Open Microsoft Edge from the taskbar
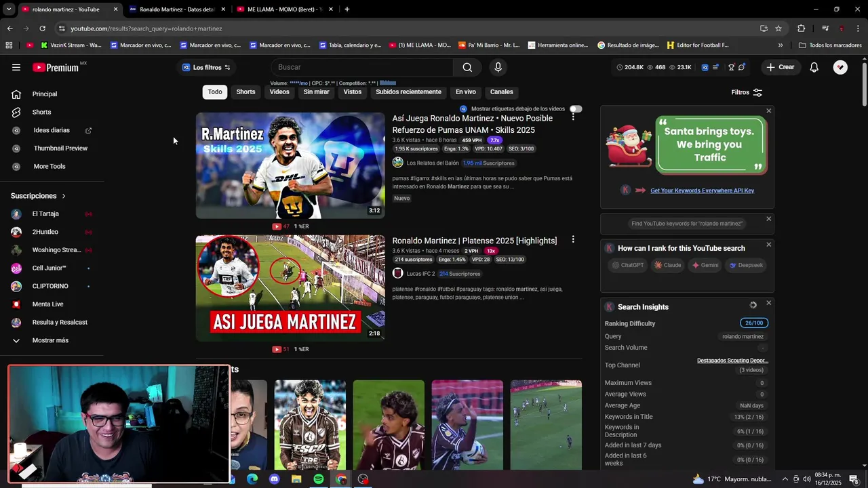This screenshot has width=868, height=488. pyautogui.click(x=252, y=479)
